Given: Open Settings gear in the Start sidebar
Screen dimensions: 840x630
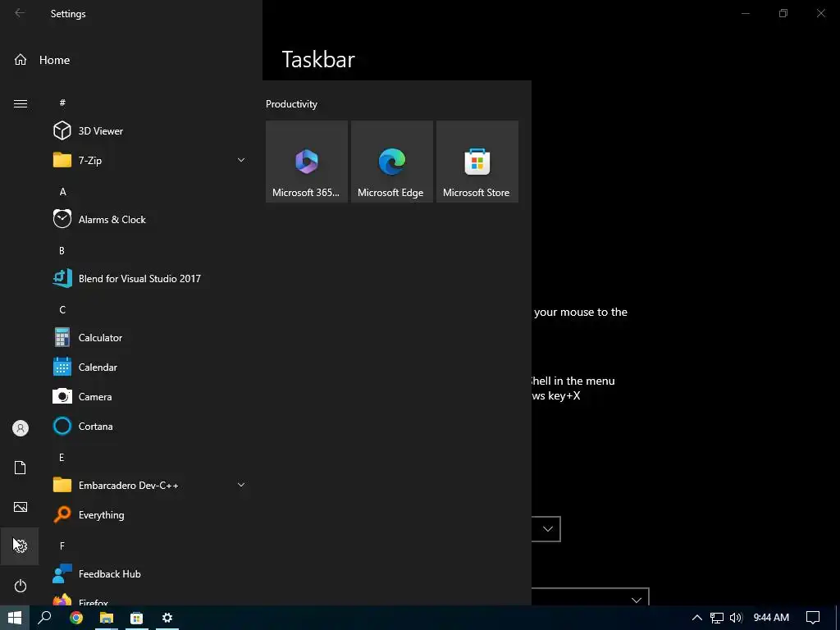Looking at the screenshot, I should click(20, 546).
